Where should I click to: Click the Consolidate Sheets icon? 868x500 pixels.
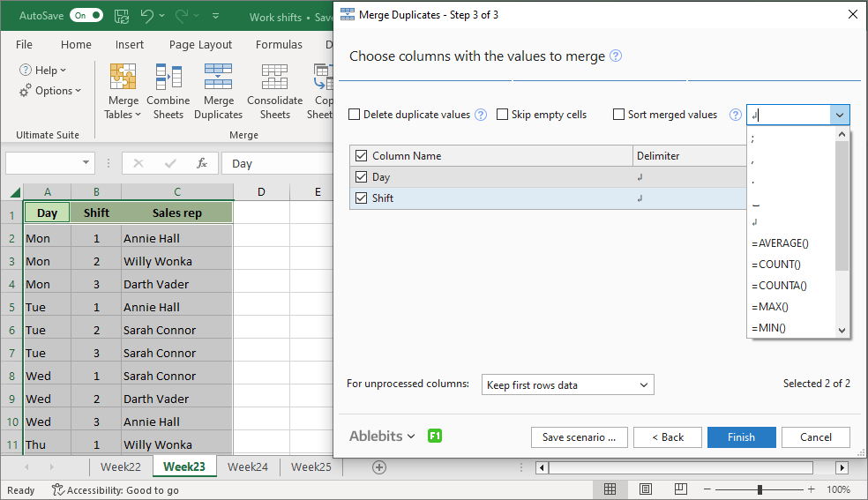[274, 77]
